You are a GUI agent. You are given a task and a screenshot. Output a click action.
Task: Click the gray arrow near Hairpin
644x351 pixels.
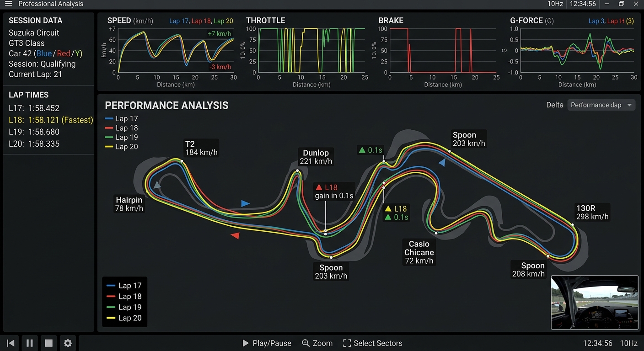click(x=157, y=185)
